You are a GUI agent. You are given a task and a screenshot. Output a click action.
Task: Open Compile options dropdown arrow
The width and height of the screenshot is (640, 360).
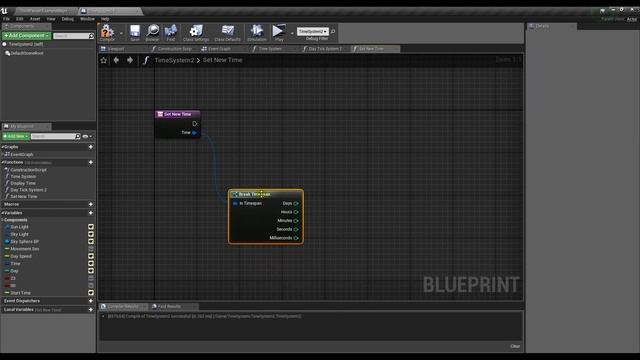[x=121, y=33]
